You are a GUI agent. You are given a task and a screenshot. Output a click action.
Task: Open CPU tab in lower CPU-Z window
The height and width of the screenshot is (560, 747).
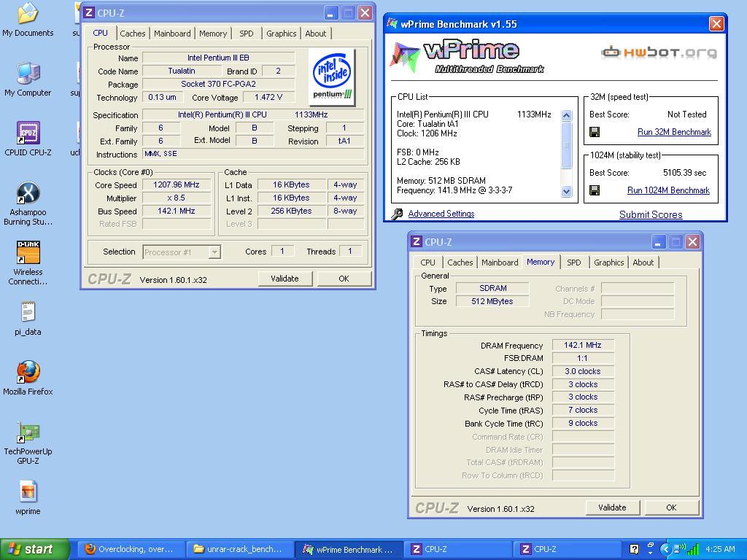[427, 262]
